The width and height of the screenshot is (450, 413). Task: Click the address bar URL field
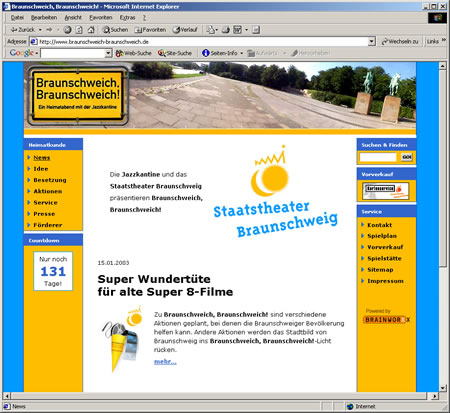(199, 42)
